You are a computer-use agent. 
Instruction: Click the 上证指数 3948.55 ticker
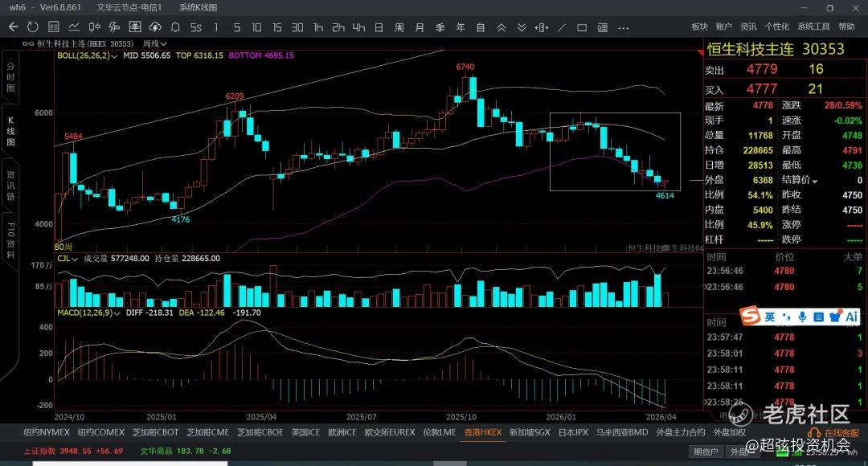[73, 451]
